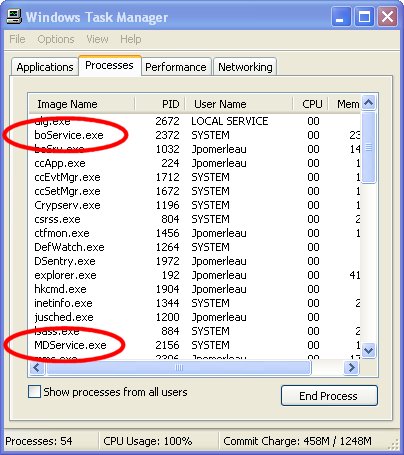
Task: Select the ccEvtMgr.exe process
Action: point(67,177)
